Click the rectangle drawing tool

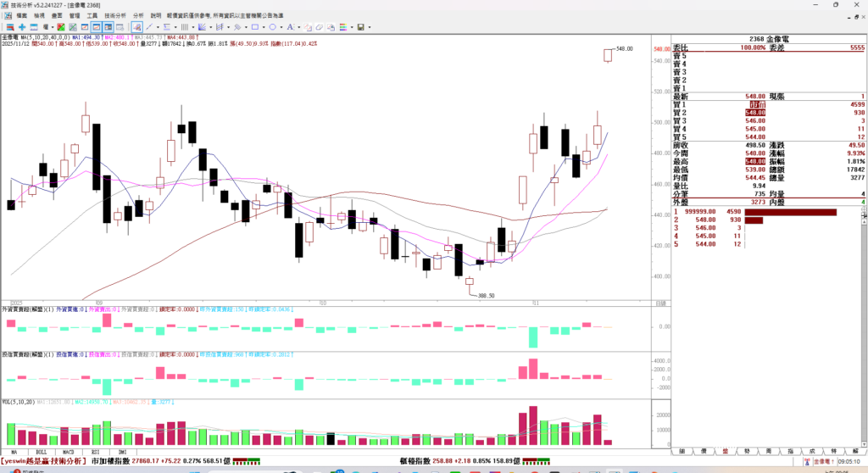point(255,27)
